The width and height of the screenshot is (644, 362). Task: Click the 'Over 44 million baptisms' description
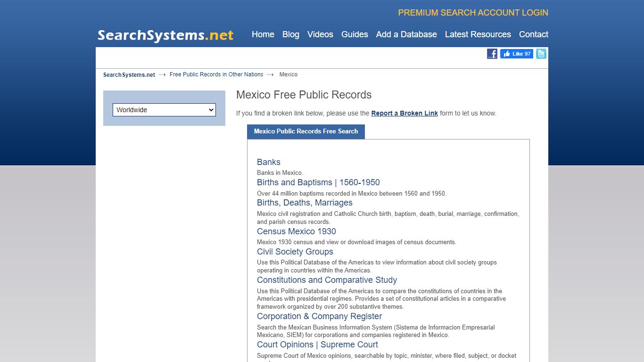[x=352, y=194]
